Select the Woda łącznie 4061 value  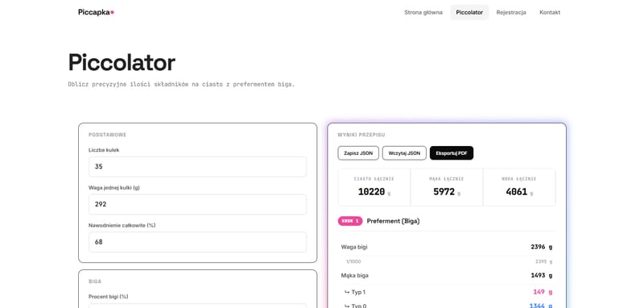[x=516, y=192]
